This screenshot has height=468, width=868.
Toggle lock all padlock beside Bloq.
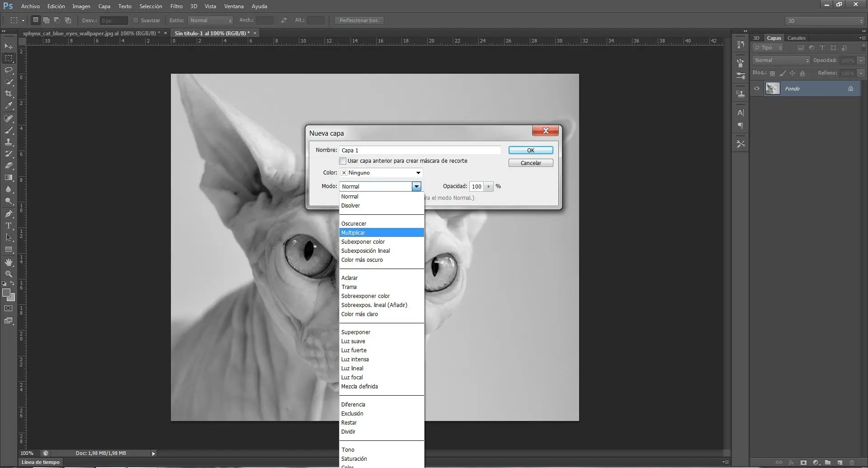click(802, 73)
